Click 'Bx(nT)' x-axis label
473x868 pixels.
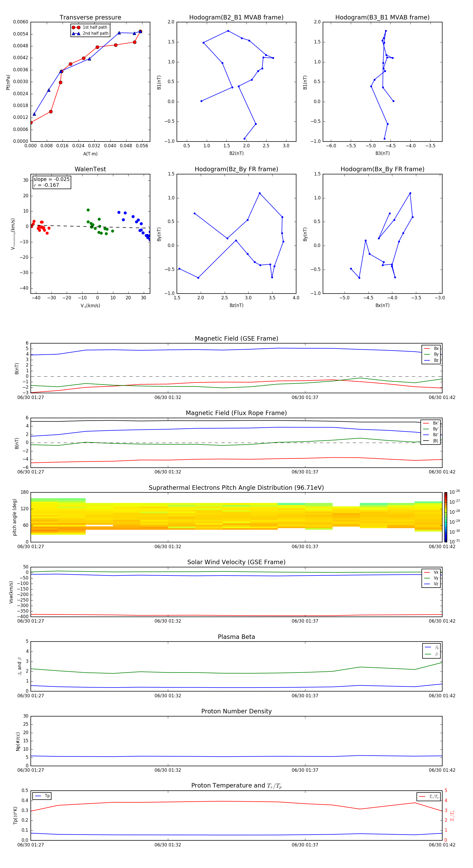click(382, 305)
